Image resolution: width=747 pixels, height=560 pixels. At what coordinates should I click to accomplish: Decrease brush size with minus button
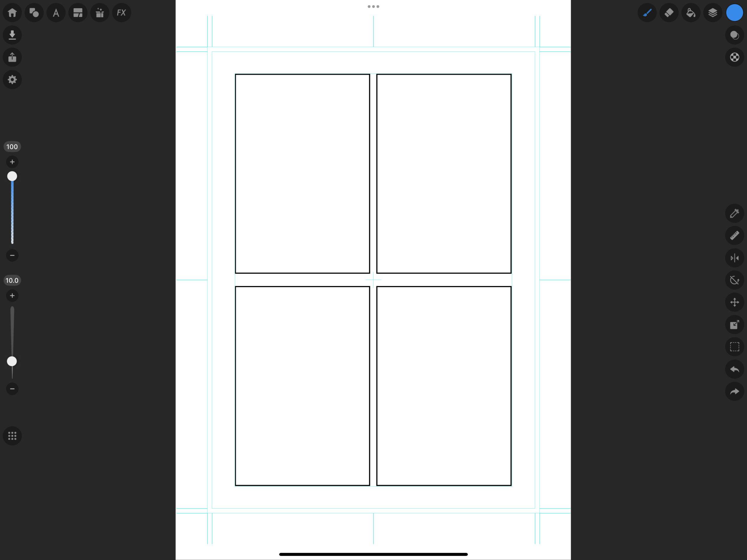12,389
